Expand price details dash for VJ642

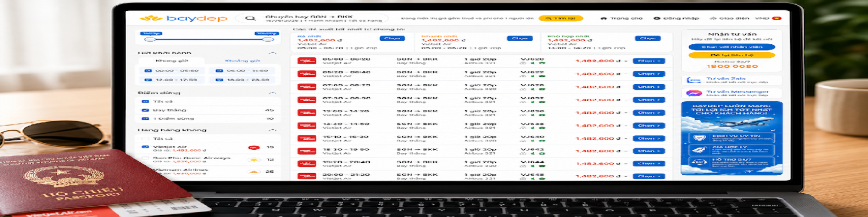coord(626,151)
